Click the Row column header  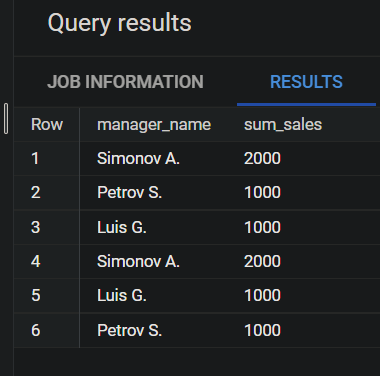pyautogui.click(x=47, y=125)
